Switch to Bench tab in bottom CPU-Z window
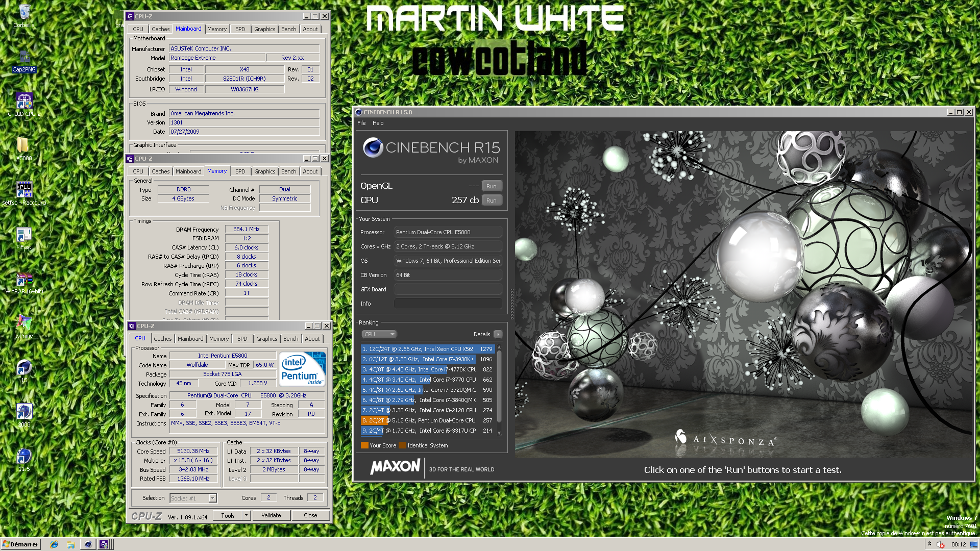Screen dimensions: 980x551 pyautogui.click(x=291, y=339)
